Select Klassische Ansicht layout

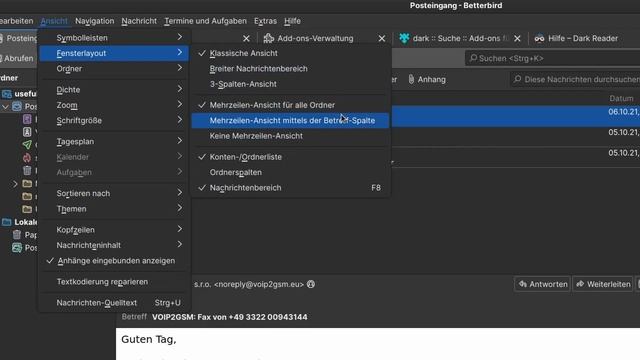click(290, 53)
